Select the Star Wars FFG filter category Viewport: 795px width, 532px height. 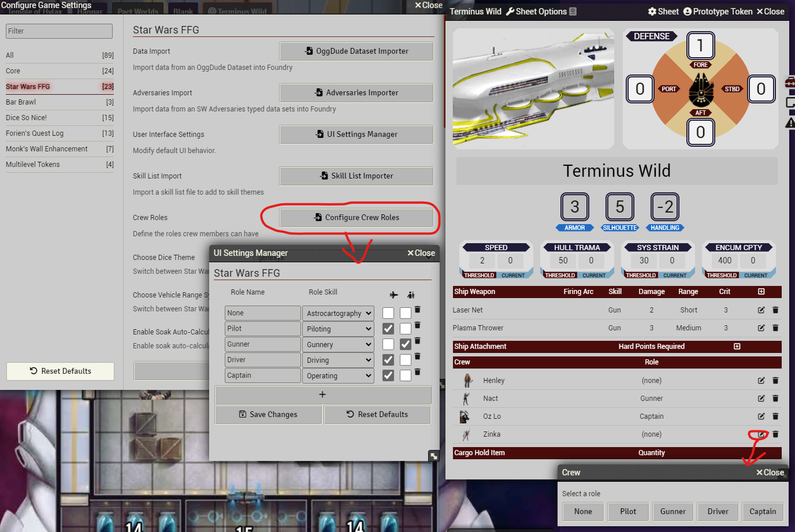(58, 87)
